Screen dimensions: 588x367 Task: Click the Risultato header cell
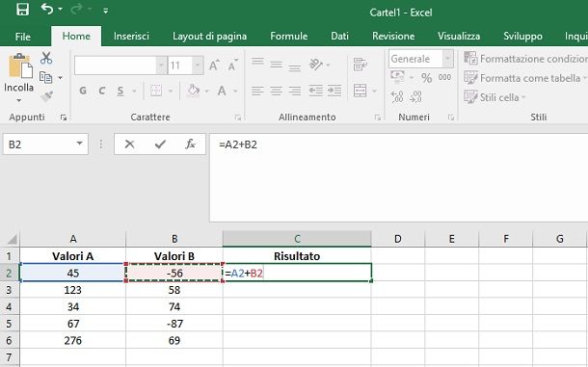297,256
